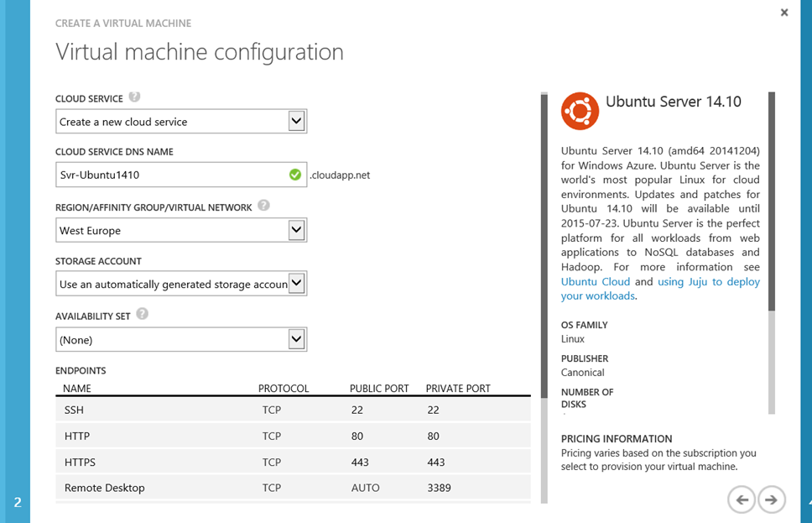Go to the next wizard step arrow
This screenshot has height=523, width=812.
772,499
